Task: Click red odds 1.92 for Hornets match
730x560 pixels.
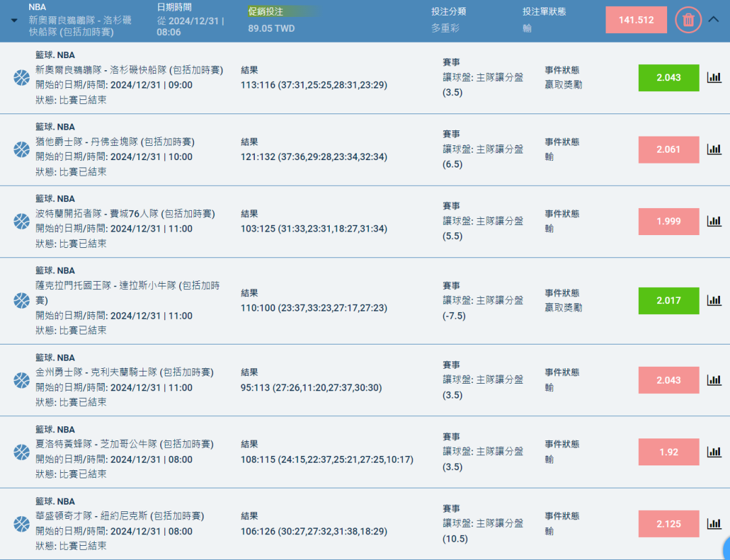Action: pos(668,452)
